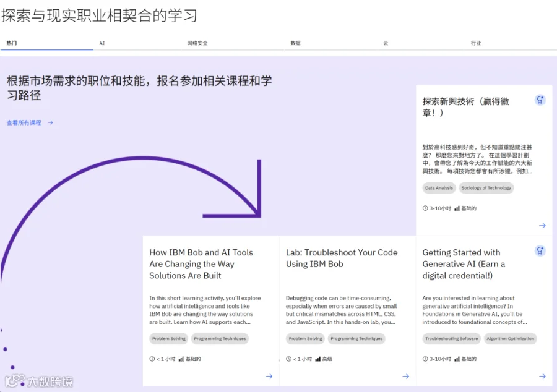This screenshot has height=392, width=557.
Task: Open Getting Started with Generative AI title
Action: click(x=464, y=264)
